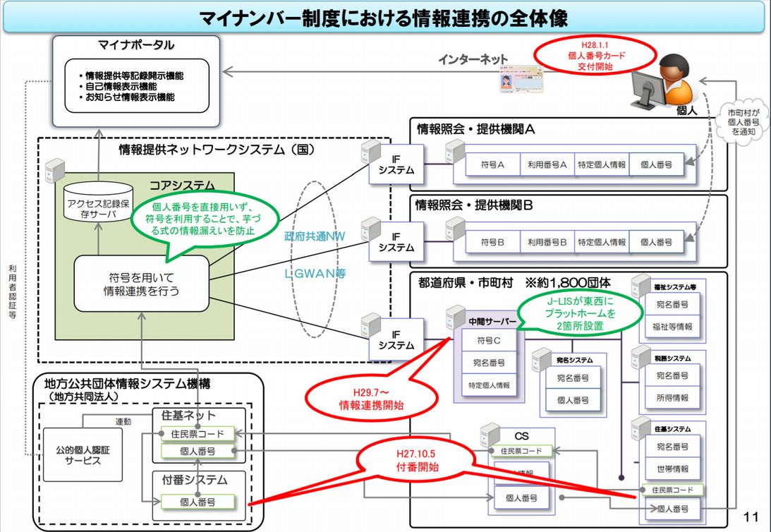Click the green callout about J-LIS プラットホーム
The image size is (771, 532).
coord(581,313)
